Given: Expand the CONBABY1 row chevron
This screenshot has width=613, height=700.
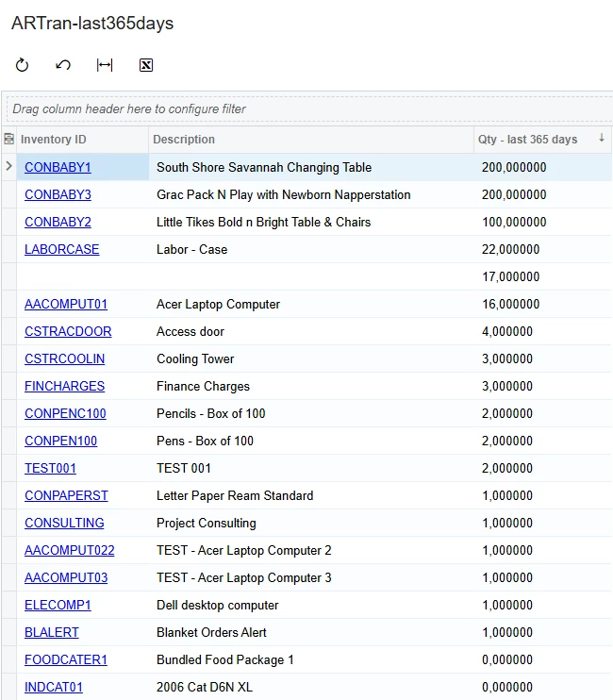Looking at the screenshot, I should click(8, 167).
